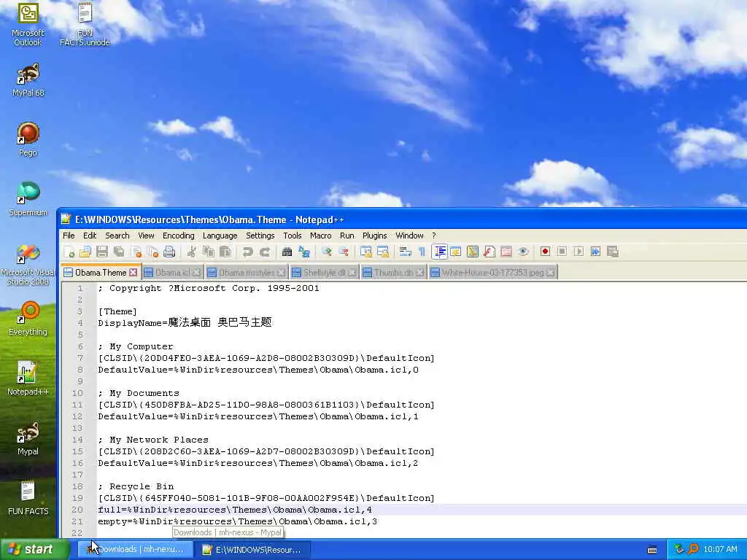747x560 pixels.
Task: Click the Close All toolbar icon
Action: (x=152, y=252)
